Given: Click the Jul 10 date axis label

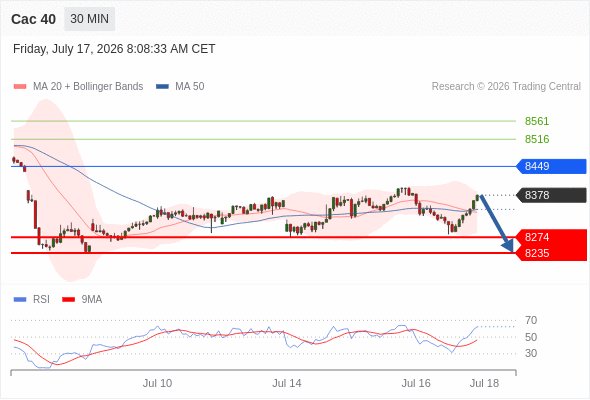Looking at the screenshot, I should [157, 383].
